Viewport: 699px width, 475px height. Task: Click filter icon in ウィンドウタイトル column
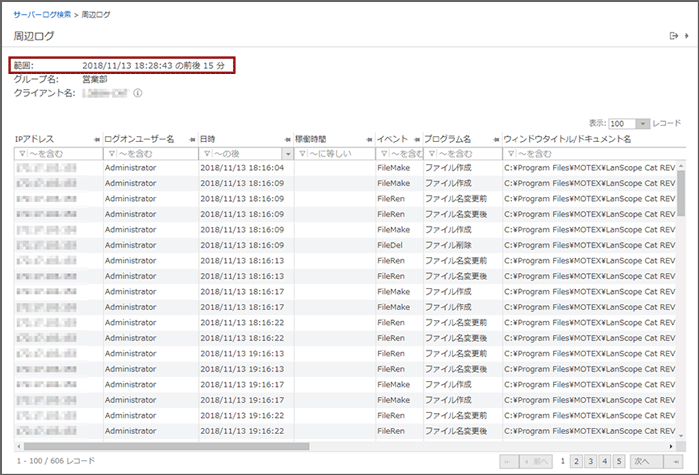(x=511, y=154)
